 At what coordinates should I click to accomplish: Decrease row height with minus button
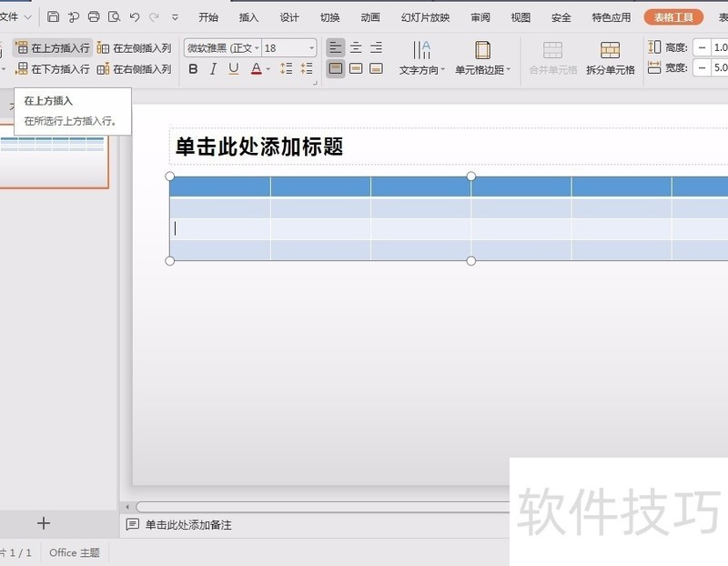[702, 47]
